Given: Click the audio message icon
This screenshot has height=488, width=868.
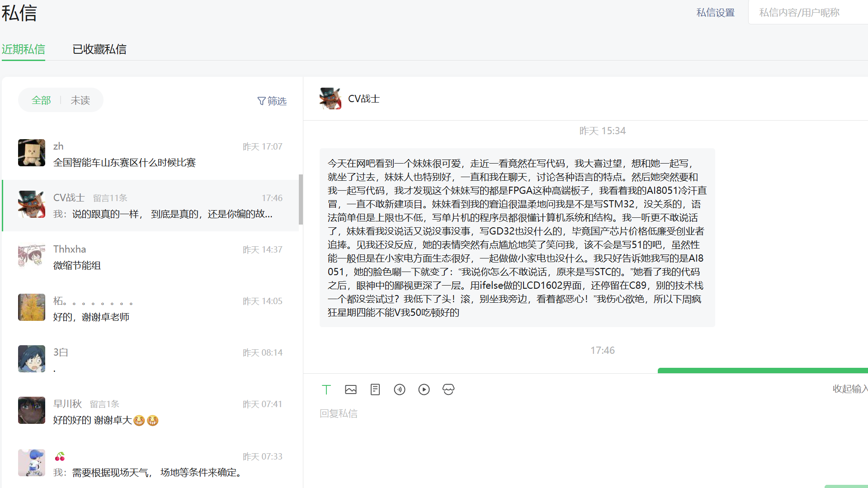Looking at the screenshot, I should [400, 389].
